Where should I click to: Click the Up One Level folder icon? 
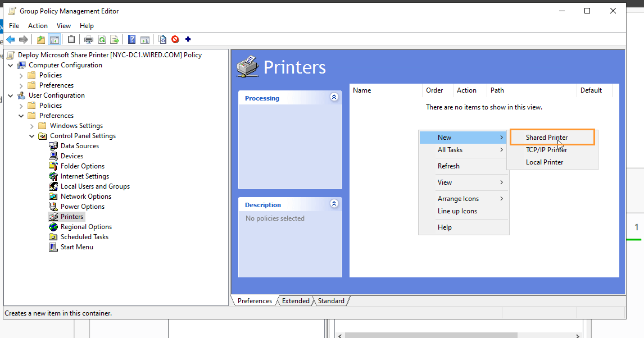[x=41, y=39]
